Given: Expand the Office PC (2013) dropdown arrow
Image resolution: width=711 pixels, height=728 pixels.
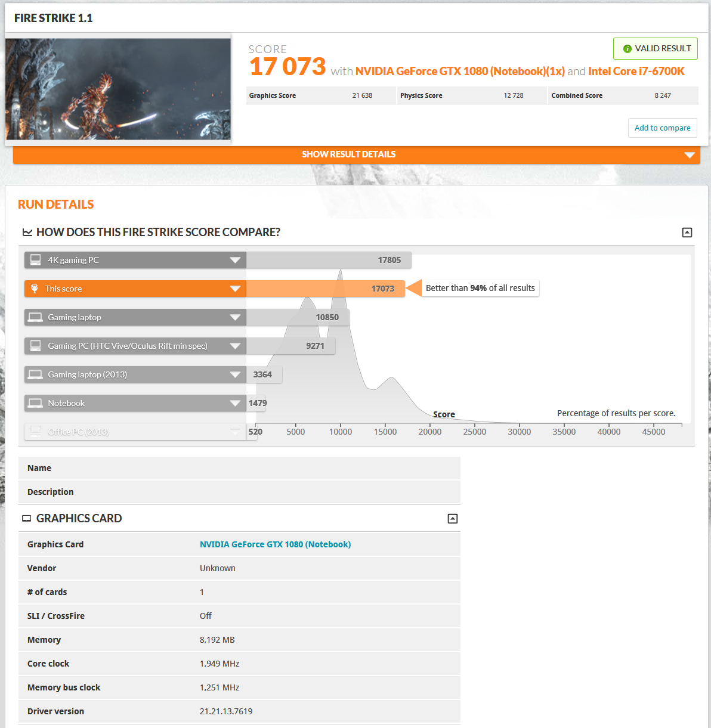Looking at the screenshot, I should tap(235, 431).
